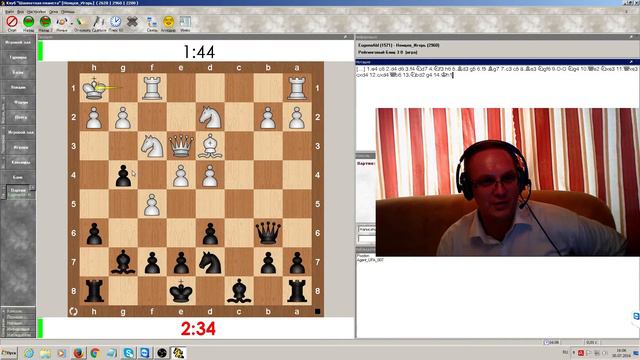This screenshot has width=640, height=360.
Task: Select the white pawn on f5
Action: pos(152,204)
